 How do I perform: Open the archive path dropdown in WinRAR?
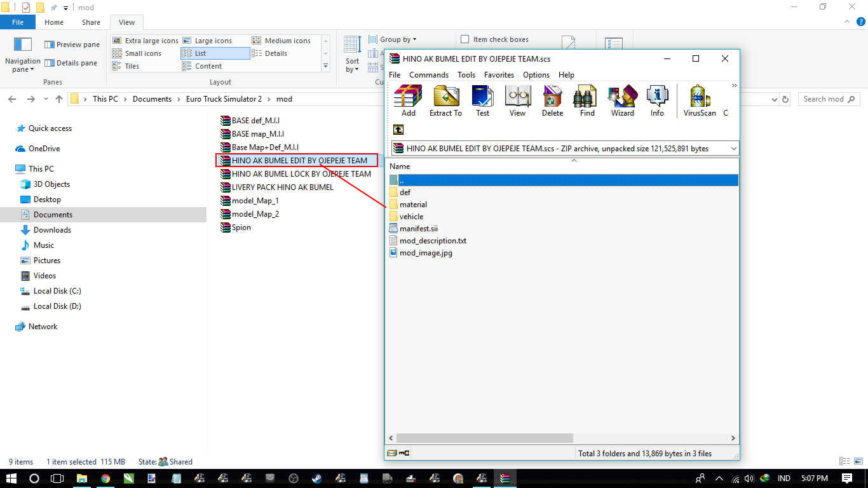click(734, 149)
